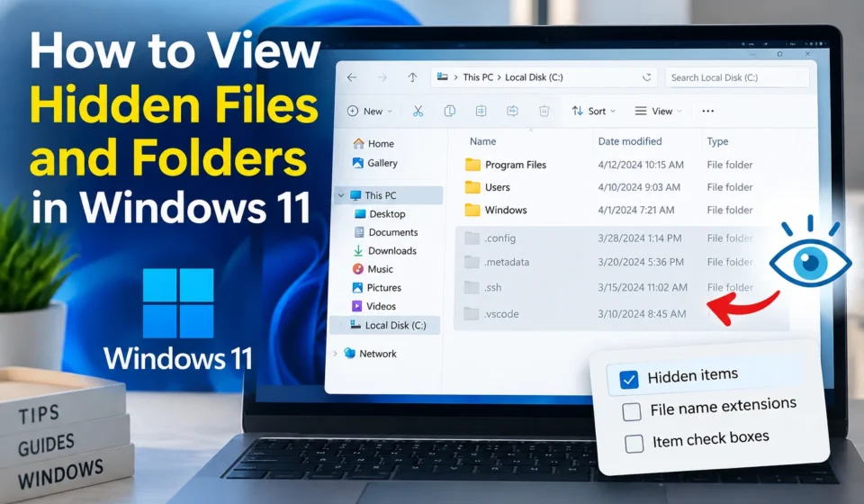Collapse the This PC tree node

click(341, 195)
